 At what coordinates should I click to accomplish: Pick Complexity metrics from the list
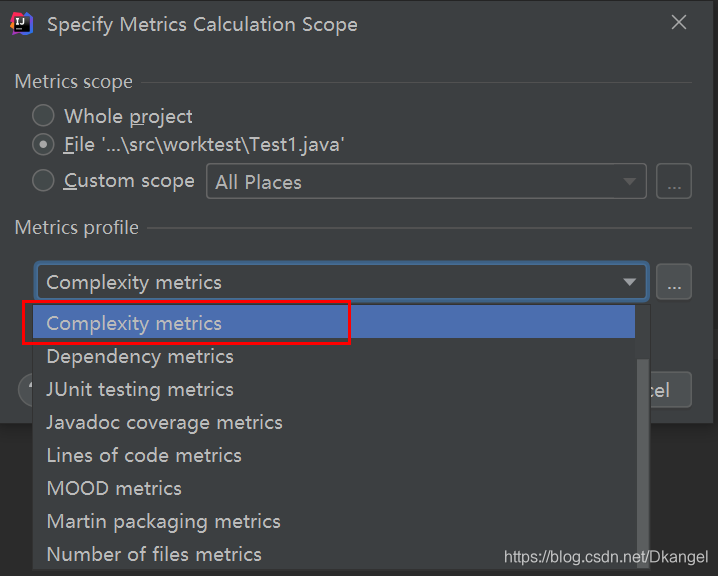coord(134,323)
